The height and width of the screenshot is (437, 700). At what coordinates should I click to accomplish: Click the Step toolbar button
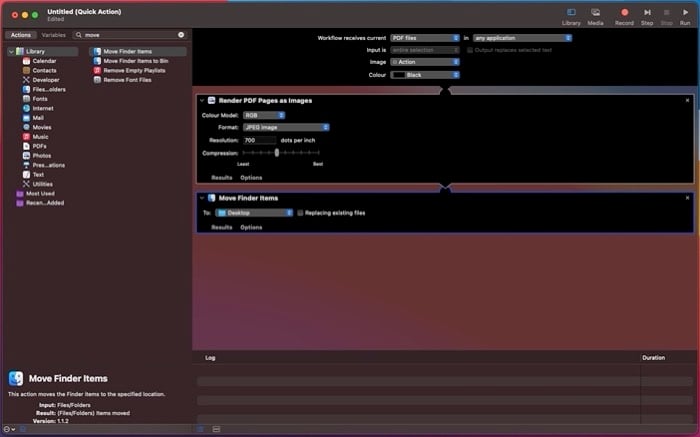pos(647,17)
